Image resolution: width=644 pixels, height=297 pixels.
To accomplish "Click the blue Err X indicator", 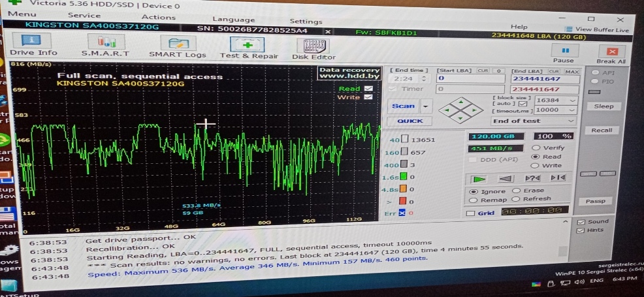I will (402, 213).
